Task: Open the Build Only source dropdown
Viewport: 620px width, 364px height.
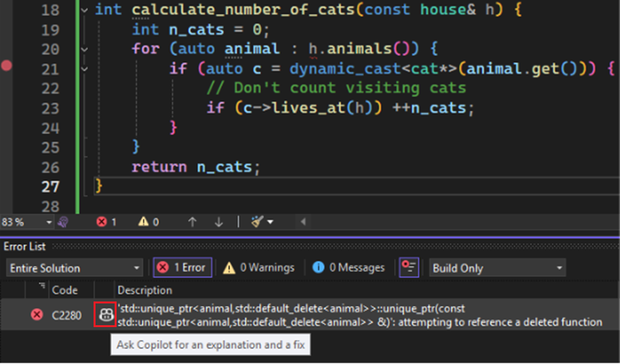Action: tap(497, 268)
